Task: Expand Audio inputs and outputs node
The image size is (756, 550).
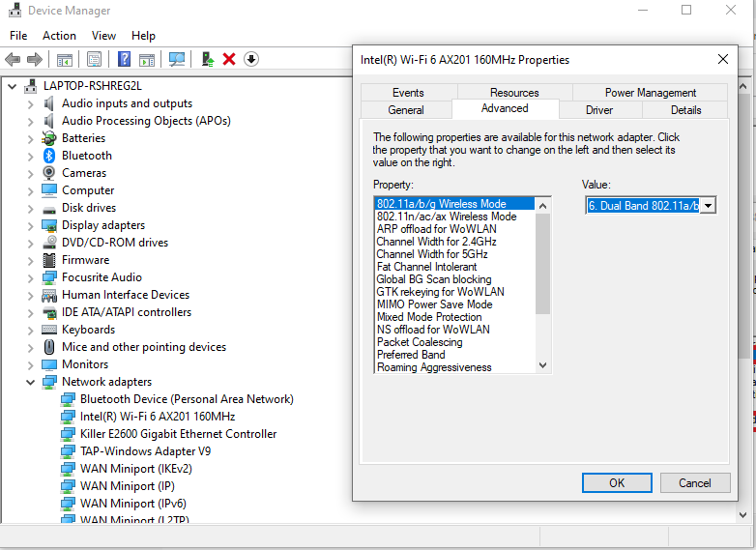Action: [x=30, y=104]
